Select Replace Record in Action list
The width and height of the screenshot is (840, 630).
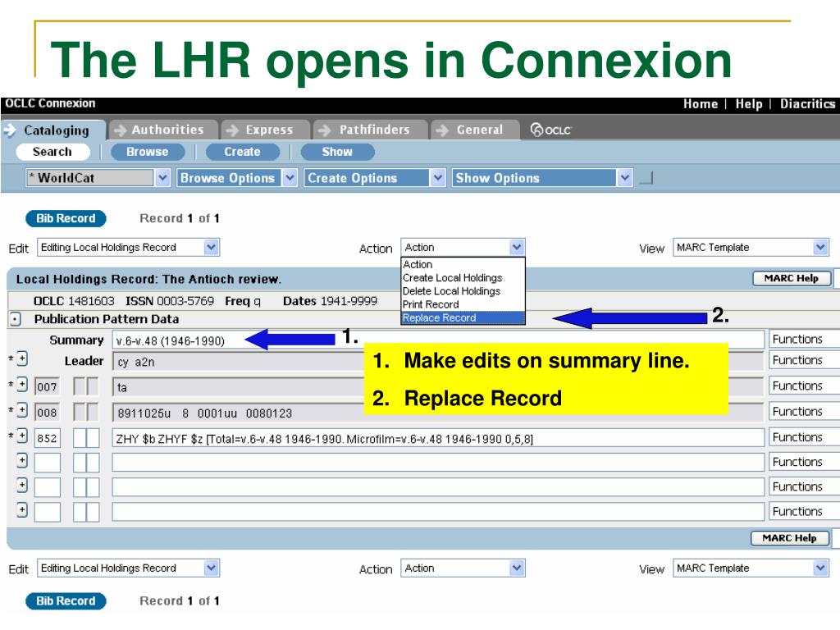coord(463,318)
